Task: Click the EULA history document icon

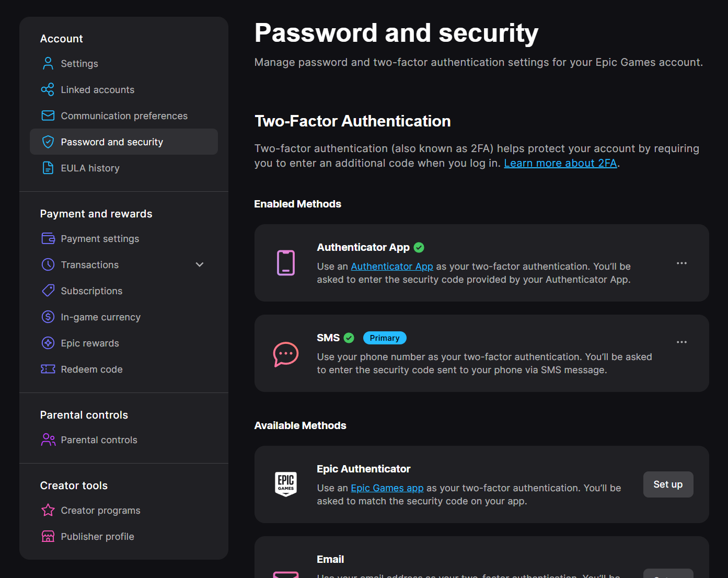Action: click(x=48, y=168)
